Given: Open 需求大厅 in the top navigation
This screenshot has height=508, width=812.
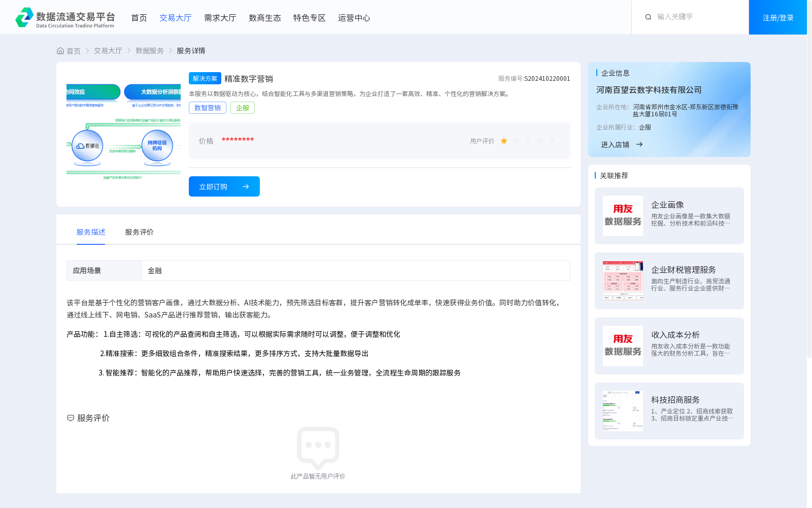Looking at the screenshot, I should pyautogui.click(x=220, y=18).
